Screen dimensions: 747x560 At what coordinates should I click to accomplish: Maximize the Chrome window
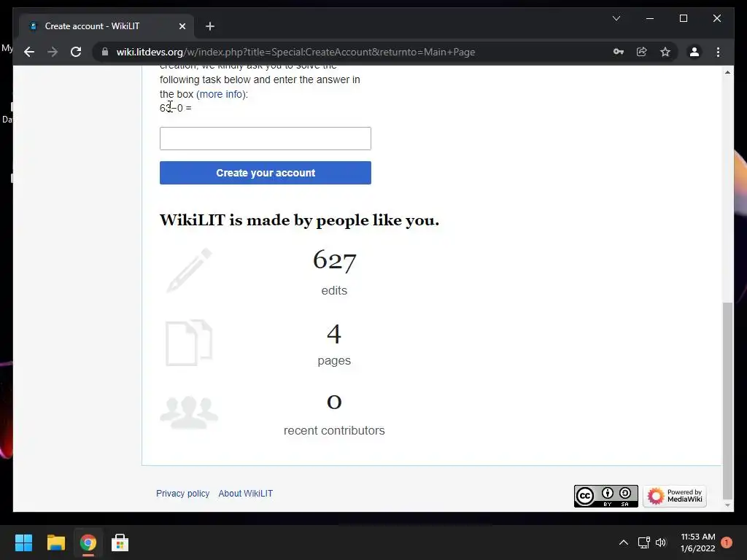tap(683, 18)
